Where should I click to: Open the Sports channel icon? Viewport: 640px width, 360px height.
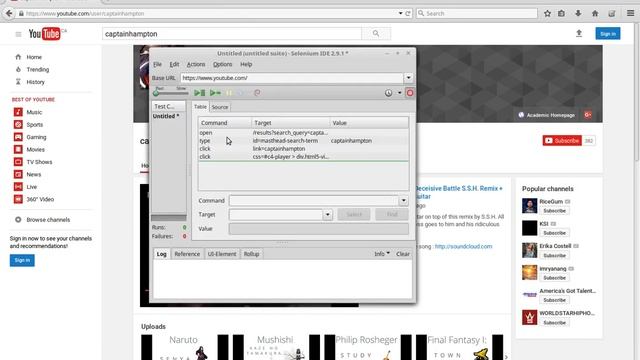point(18,124)
